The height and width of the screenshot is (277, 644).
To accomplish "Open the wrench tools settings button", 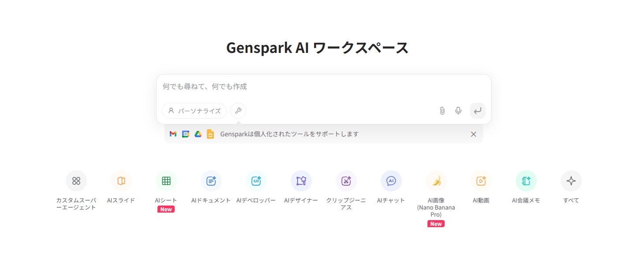I will pos(238,111).
